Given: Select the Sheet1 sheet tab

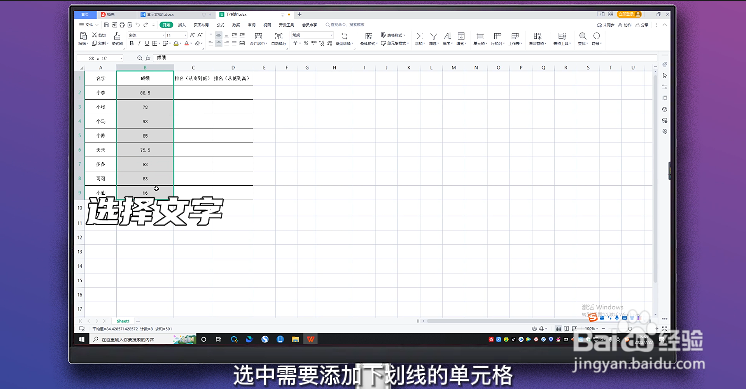Looking at the screenshot, I should coord(123,321).
